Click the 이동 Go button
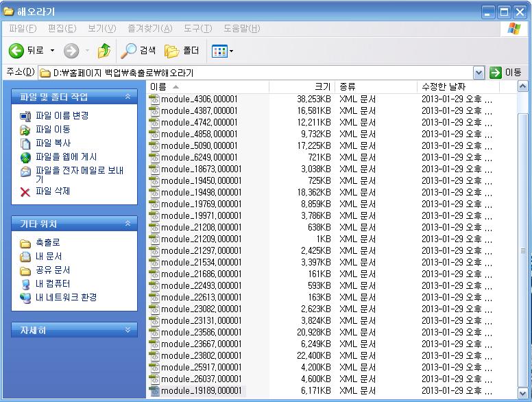Screen dimensions: 532x402 (506, 73)
